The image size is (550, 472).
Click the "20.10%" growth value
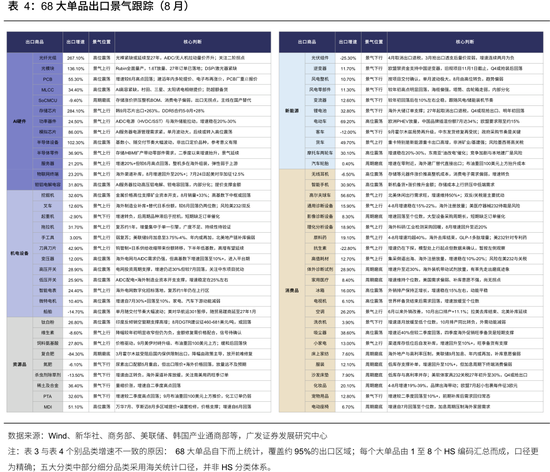[348, 386]
